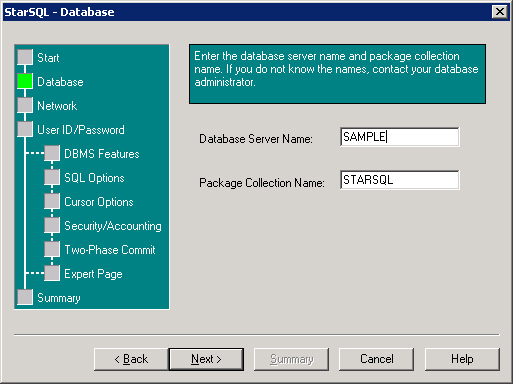Click the instruction text about database server name
Viewport: 513px width, 384px height.
(336, 69)
